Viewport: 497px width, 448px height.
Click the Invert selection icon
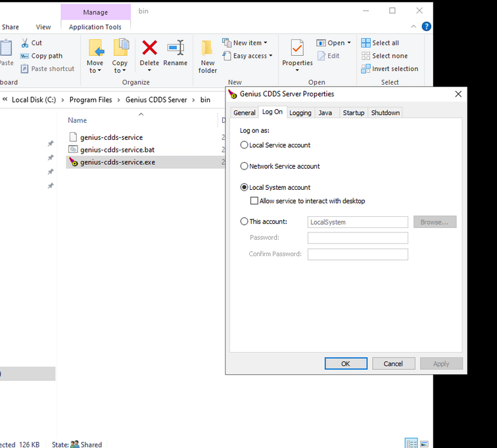(366, 69)
